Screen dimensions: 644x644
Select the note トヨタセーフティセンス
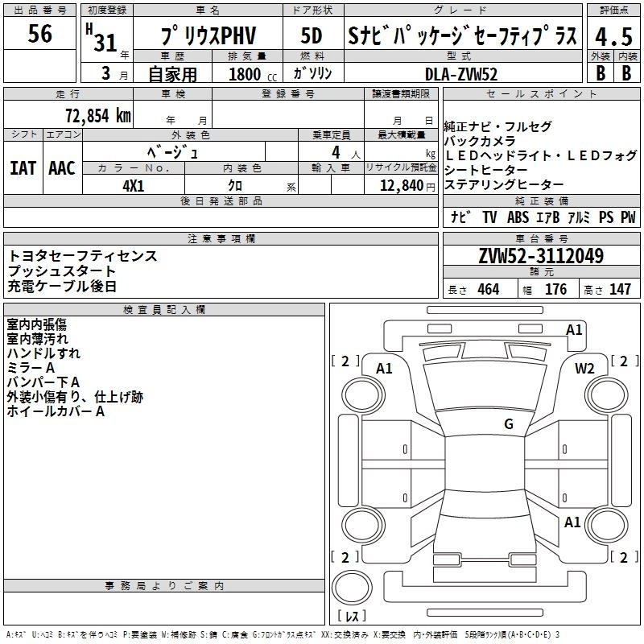tap(83, 256)
